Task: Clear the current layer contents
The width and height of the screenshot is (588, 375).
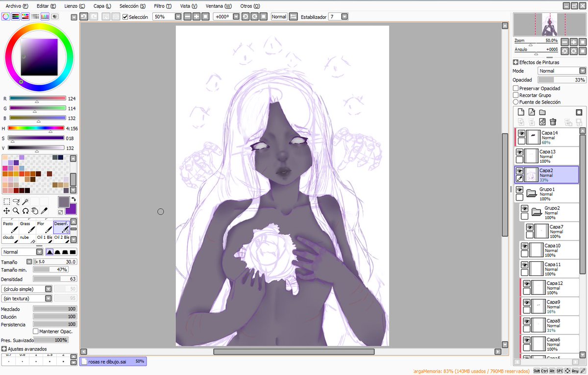Action: pyautogui.click(x=542, y=122)
